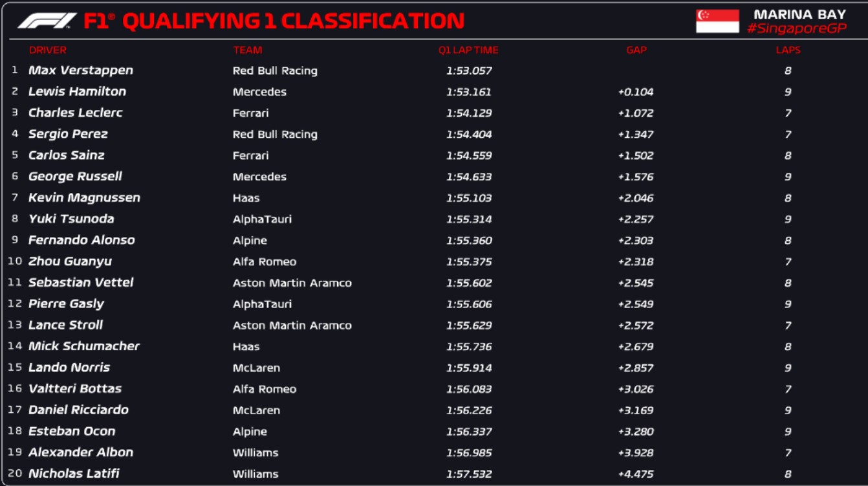Open Lewis Hamilton's driver entry
The height and width of the screenshot is (486, 868).
[x=77, y=92]
